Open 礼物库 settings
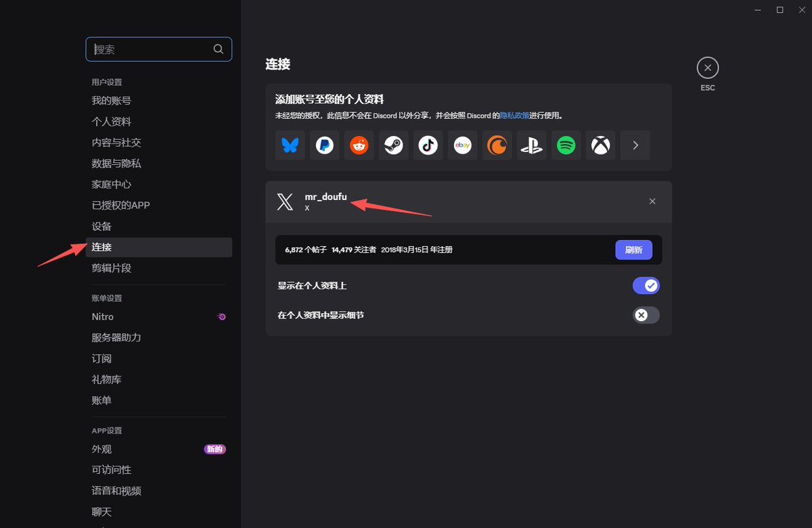The image size is (812, 528). pos(159,379)
